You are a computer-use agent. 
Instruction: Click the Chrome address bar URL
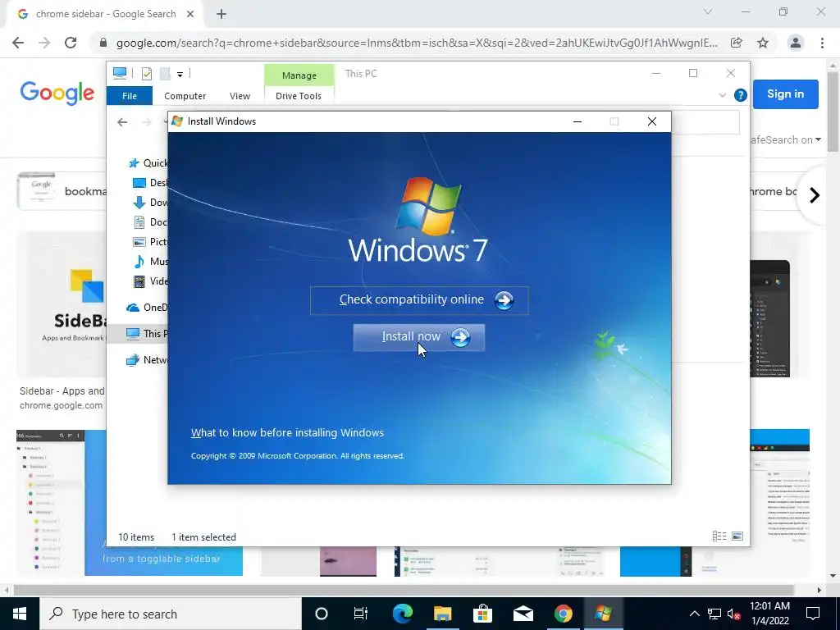tap(416, 43)
